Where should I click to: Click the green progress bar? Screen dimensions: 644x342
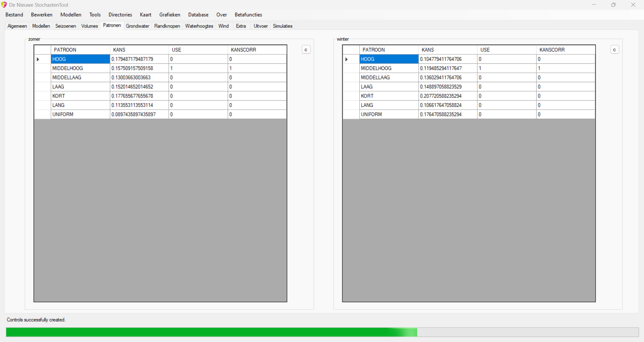[322, 332]
